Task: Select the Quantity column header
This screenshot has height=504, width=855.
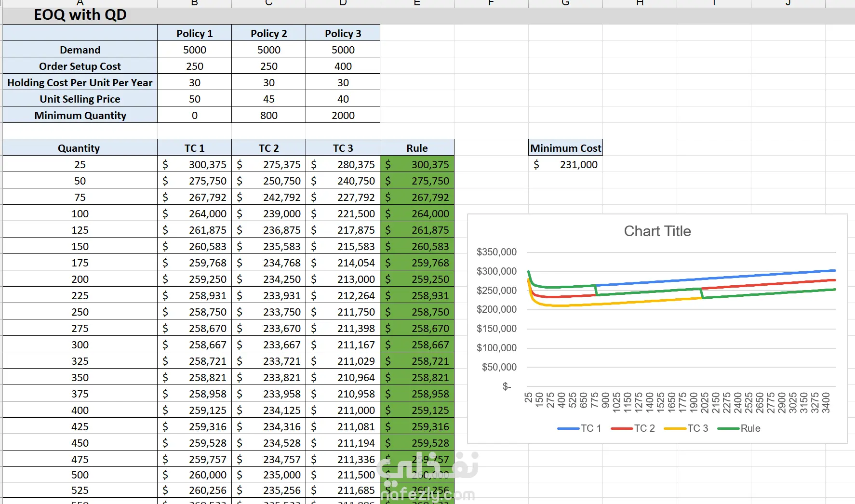Action: pyautogui.click(x=80, y=148)
